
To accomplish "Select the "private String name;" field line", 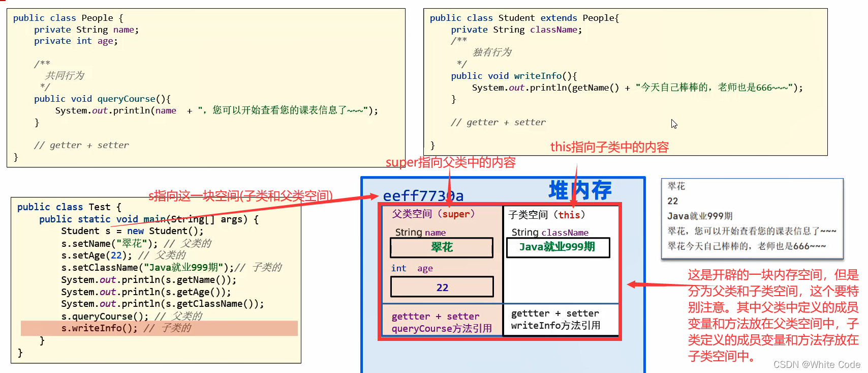I will pyautogui.click(x=86, y=30).
